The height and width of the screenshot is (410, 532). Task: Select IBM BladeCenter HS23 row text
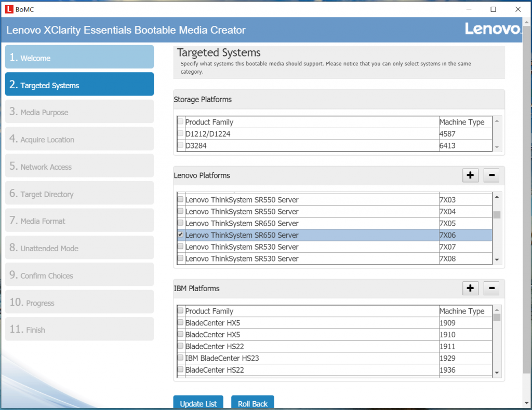pyautogui.click(x=222, y=358)
